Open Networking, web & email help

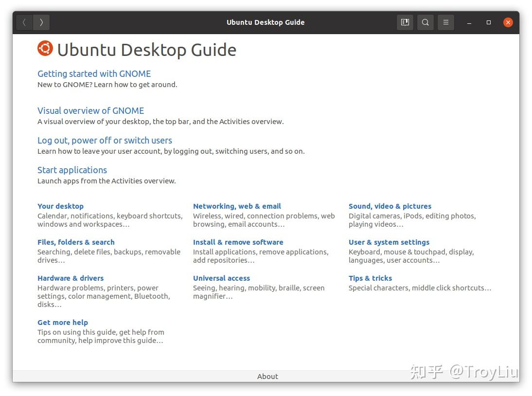coord(237,206)
